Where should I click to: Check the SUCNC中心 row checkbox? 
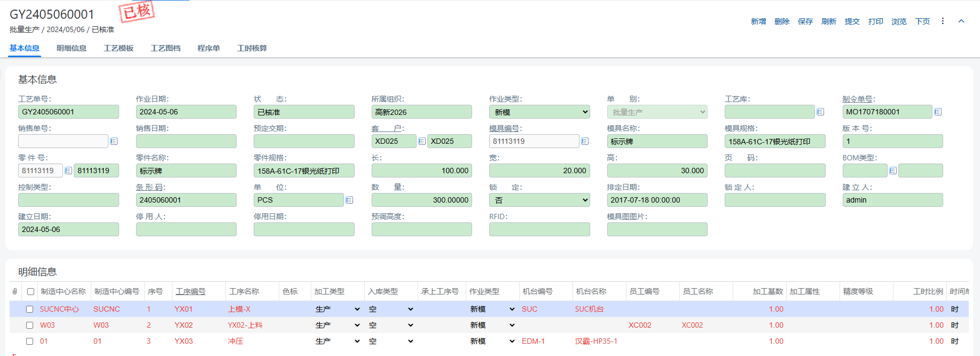29,309
